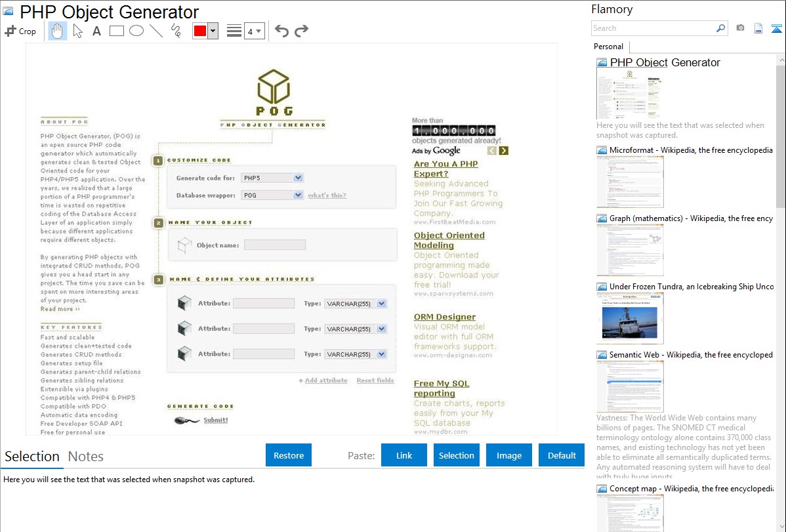Image resolution: width=786 pixels, height=532 pixels.
Task: Open Are You A PHP Expert? ad
Action: (445, 169)
